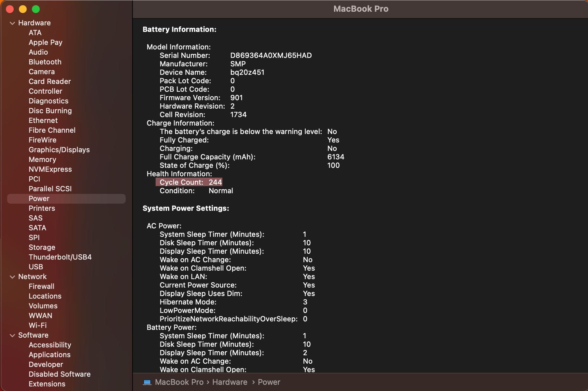Click the device name bq20z451
The width and height of the screenshot is (588, 391).
(247, 72)
